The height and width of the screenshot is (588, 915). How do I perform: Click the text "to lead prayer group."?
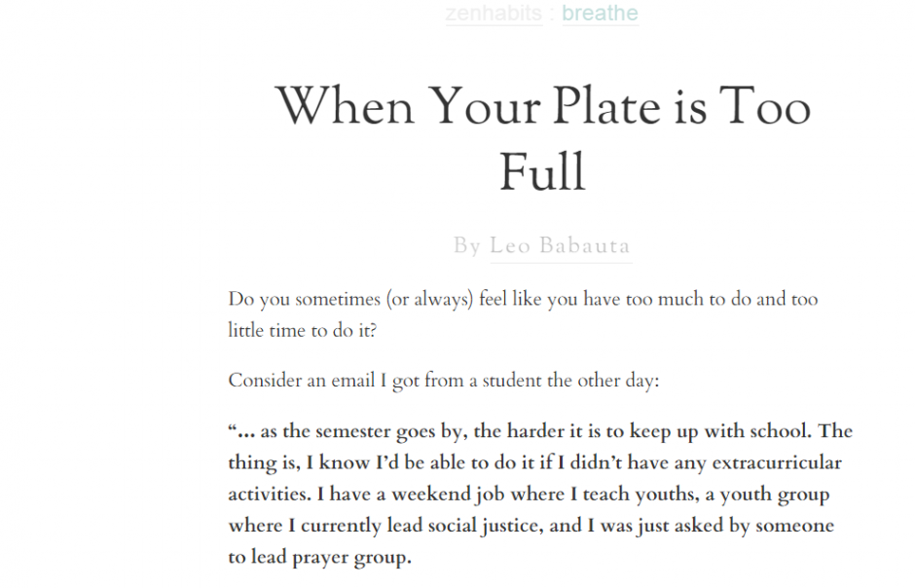[320, 559]
